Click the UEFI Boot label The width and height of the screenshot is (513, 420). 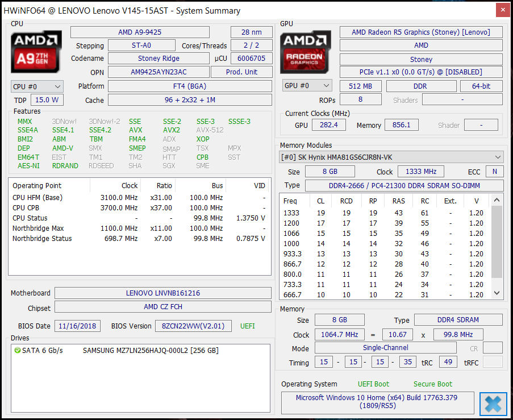click(373, 384)
